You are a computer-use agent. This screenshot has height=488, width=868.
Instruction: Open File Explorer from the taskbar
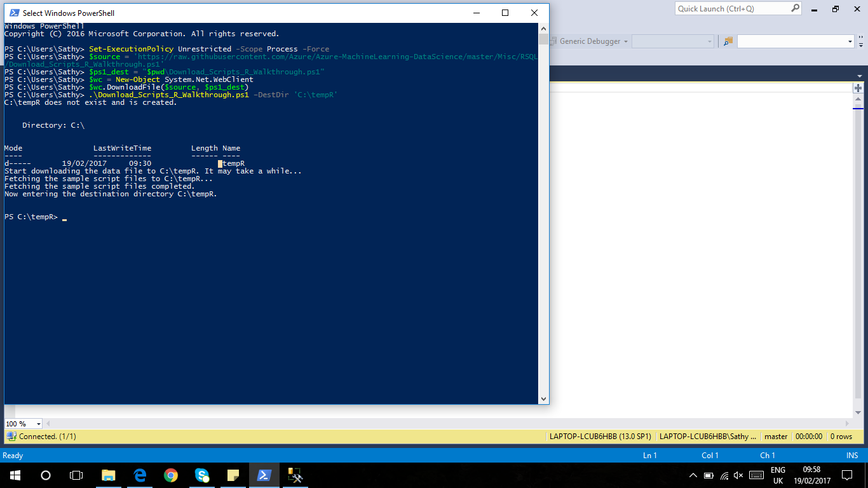coord(108,475)
